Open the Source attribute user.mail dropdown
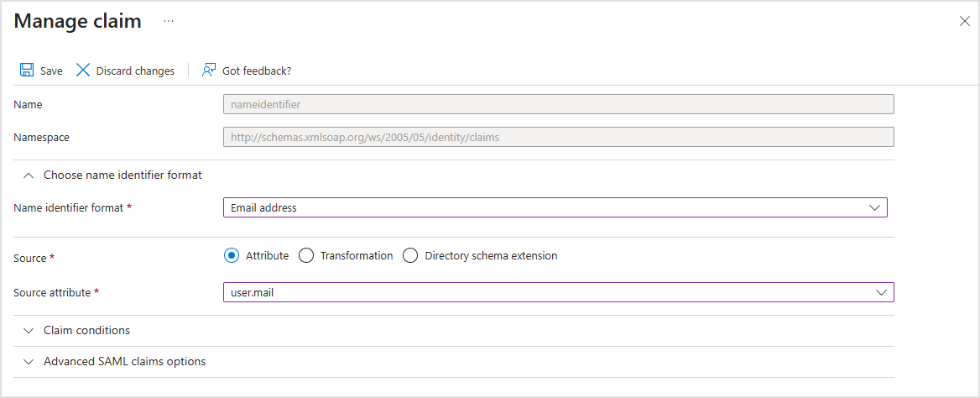The height and width of the screenshot is (398, 980). [x=559, y=292]
